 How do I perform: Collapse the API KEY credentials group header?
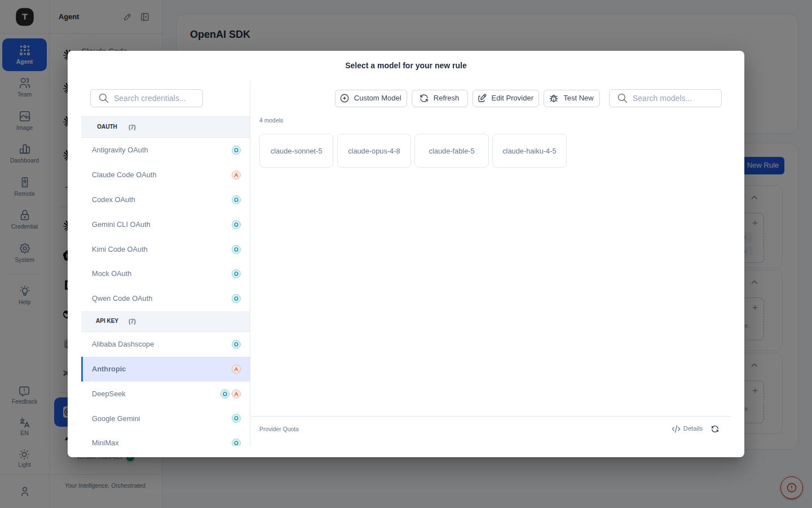(x=165, y=321)
